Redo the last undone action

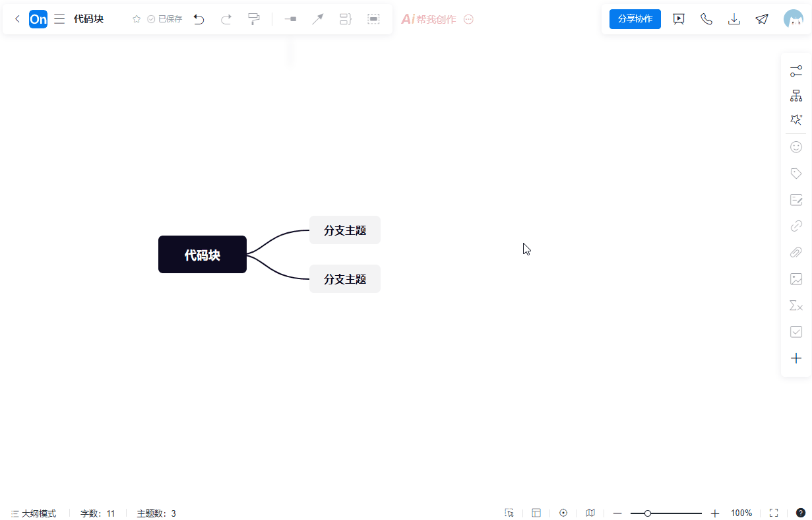pos(226,19)
